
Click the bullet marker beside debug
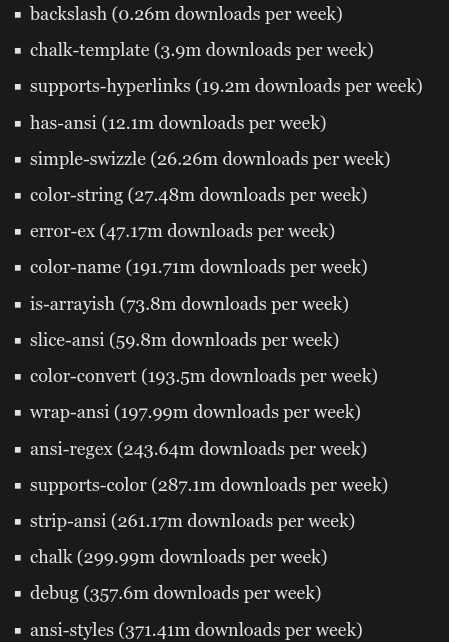[x=18, y=594]
